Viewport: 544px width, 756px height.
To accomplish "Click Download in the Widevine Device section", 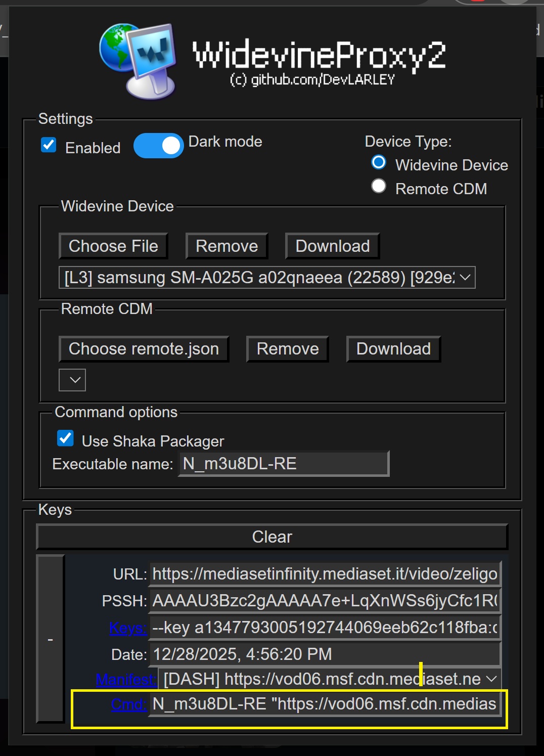I will (x=332, y=246).
